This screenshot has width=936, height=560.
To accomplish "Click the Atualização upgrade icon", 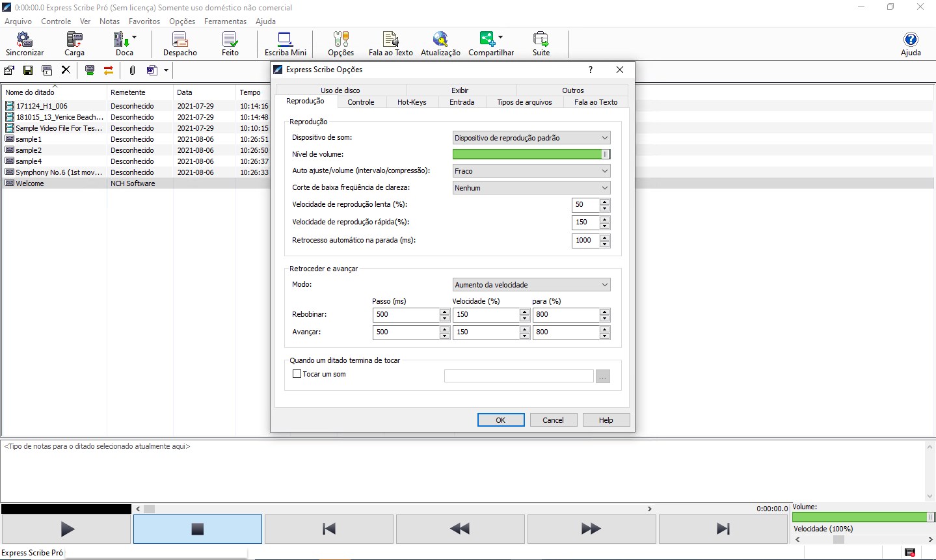I will (x=440, y=44).
